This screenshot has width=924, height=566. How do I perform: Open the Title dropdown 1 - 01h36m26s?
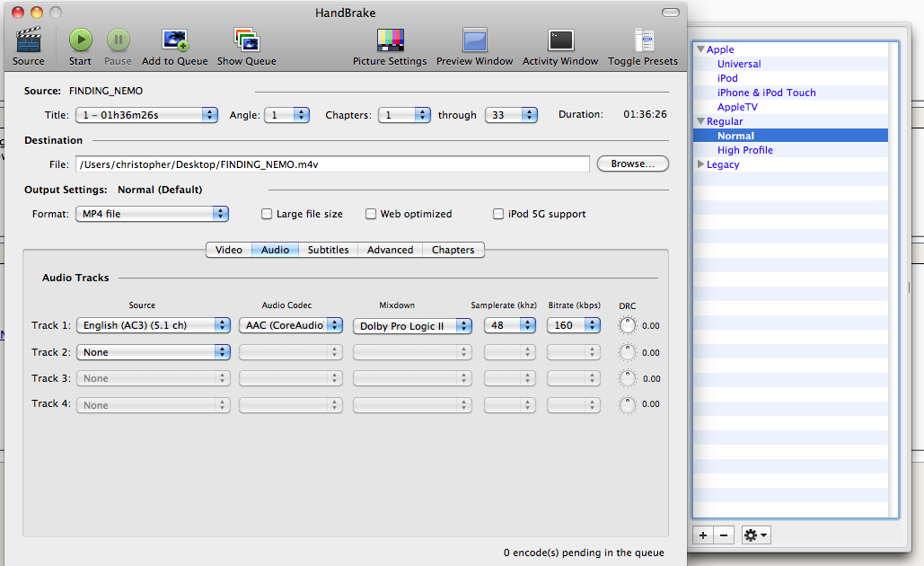click(x=146, y=115)
